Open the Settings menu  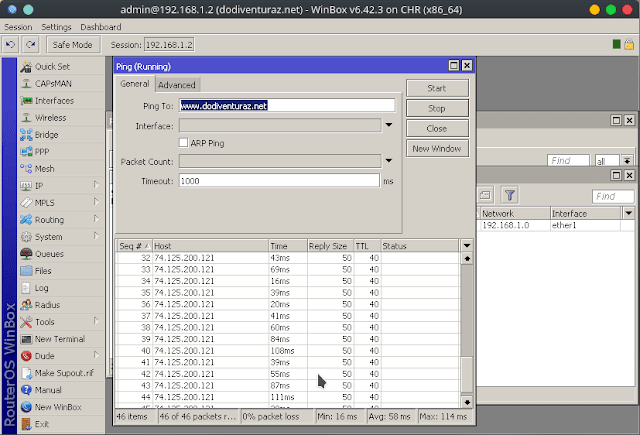coord(56,27)
